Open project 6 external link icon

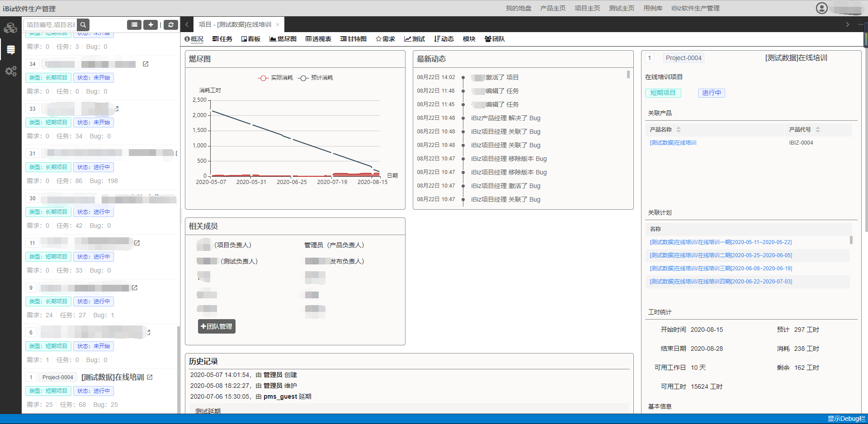coord(148,333)
